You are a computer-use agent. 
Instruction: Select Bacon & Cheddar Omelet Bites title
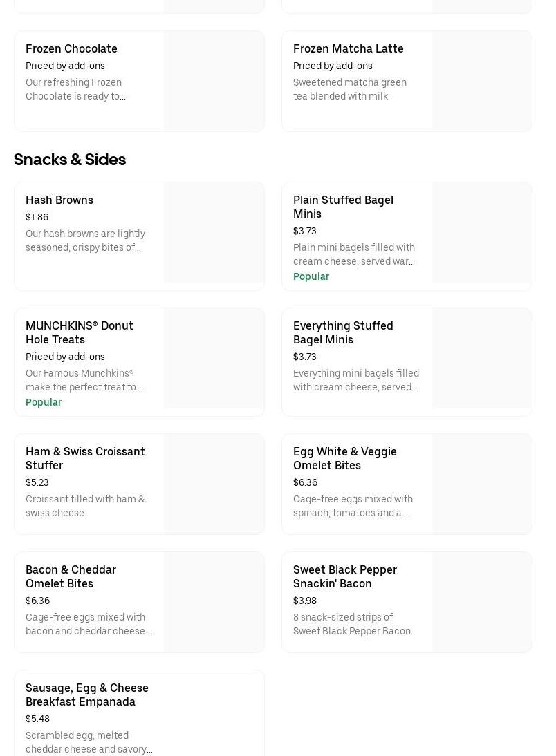coord(71,576)
